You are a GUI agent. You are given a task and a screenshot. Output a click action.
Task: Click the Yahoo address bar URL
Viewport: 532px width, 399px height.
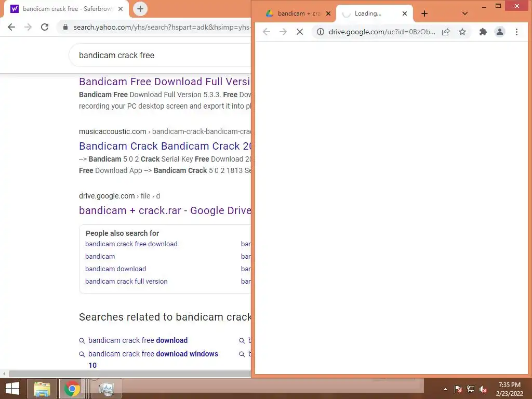pos(162,27)
